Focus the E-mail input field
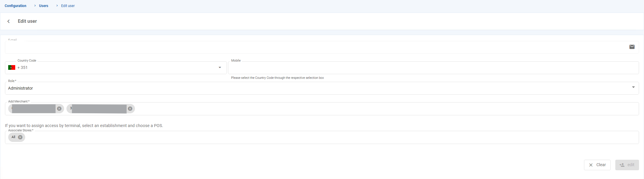This screenshot has height=179, width=644. [x=293, y=47]
